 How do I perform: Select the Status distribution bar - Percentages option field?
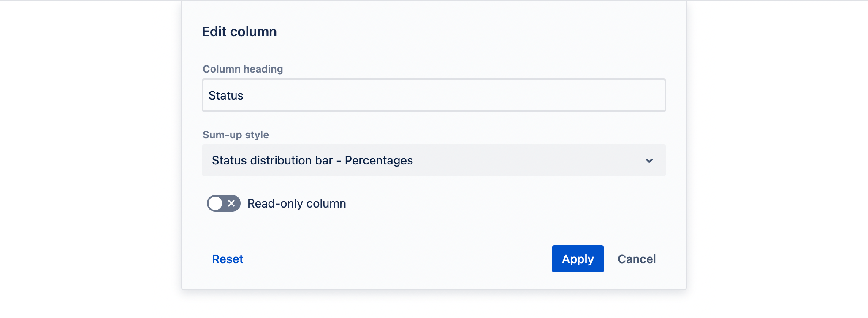coord(434,160)
